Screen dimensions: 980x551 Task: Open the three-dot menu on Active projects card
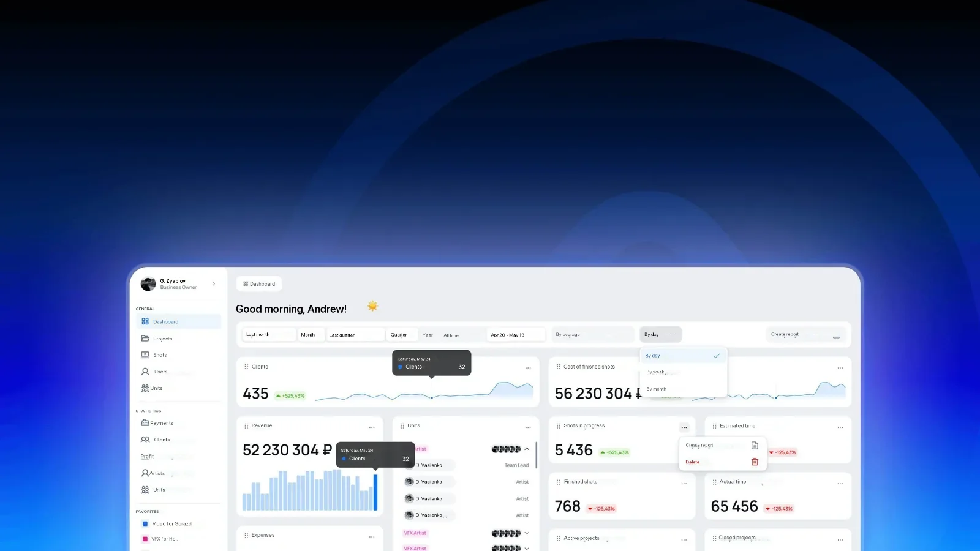pyautogui.click(x=684, y=540)
